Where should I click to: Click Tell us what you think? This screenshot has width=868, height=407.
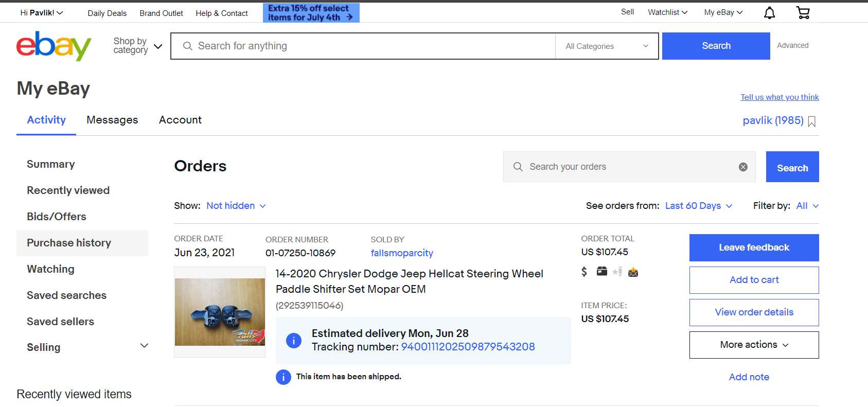click(780, 97)
